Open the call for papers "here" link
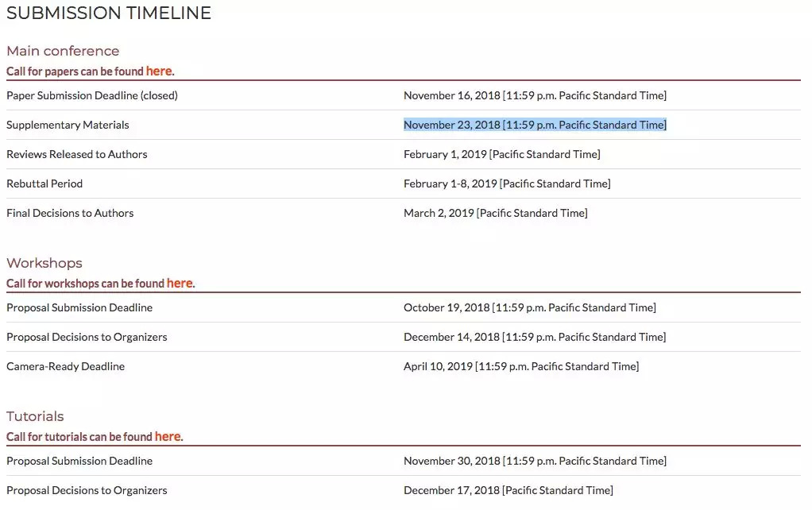This screenshot has width=812, height=510. pos(159,71)
